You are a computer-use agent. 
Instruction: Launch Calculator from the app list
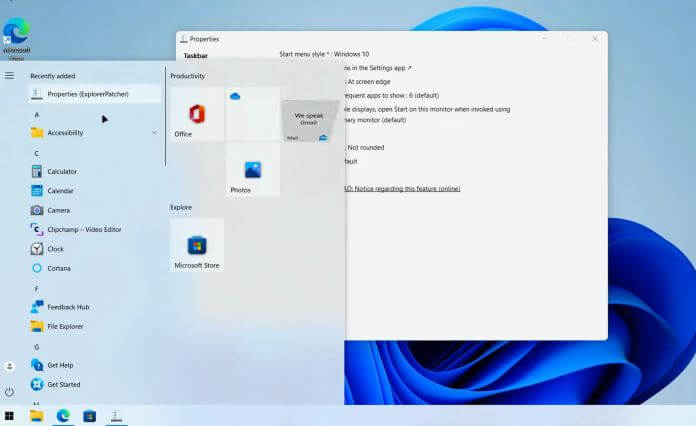pos(95,171)
